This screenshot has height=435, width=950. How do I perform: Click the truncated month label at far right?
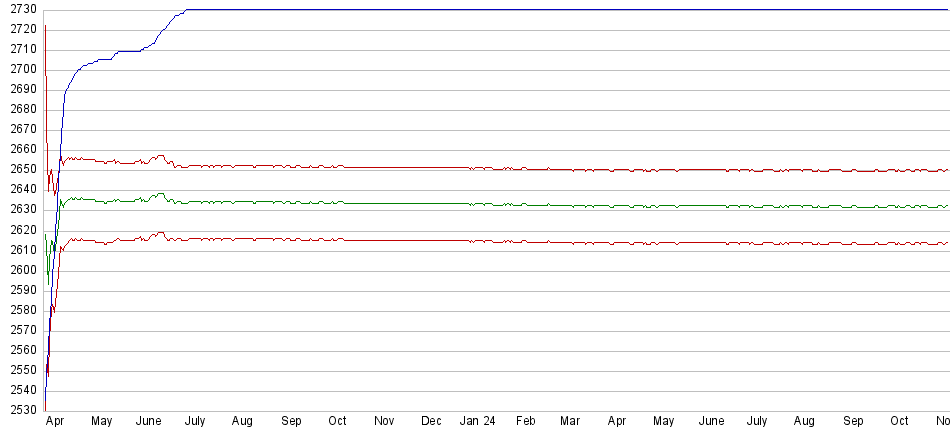pyautogui.click(x=941, y=422)
